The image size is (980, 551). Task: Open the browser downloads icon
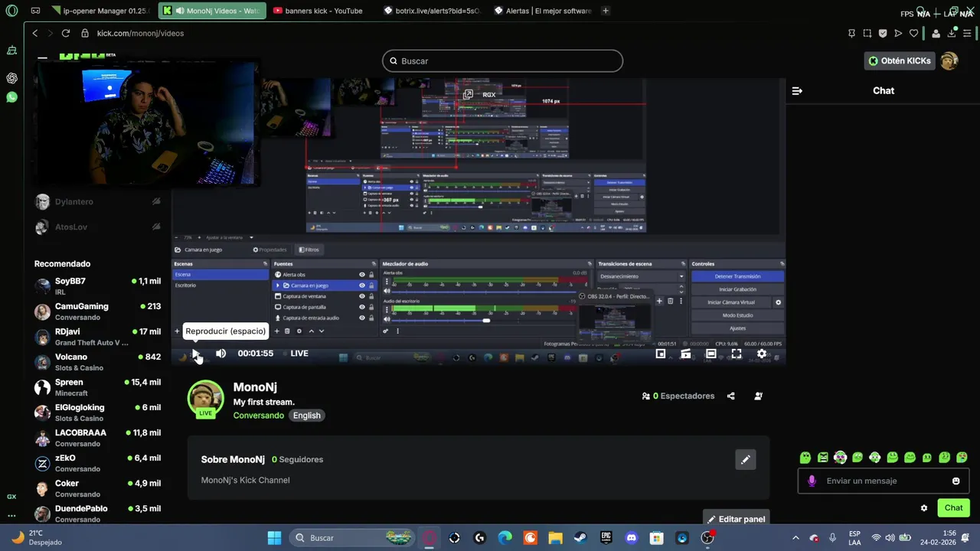tap(952, 33)
